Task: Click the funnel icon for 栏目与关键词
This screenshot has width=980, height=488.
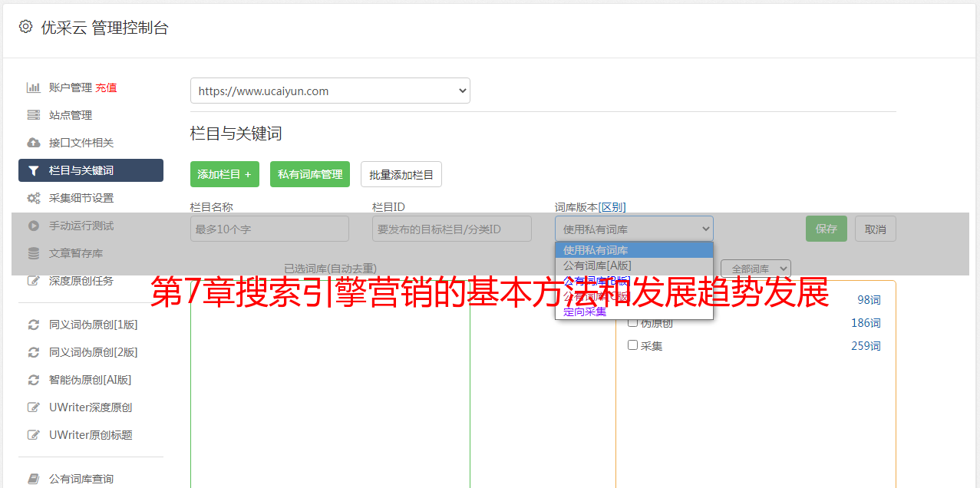Action: (x=33, y=170)
